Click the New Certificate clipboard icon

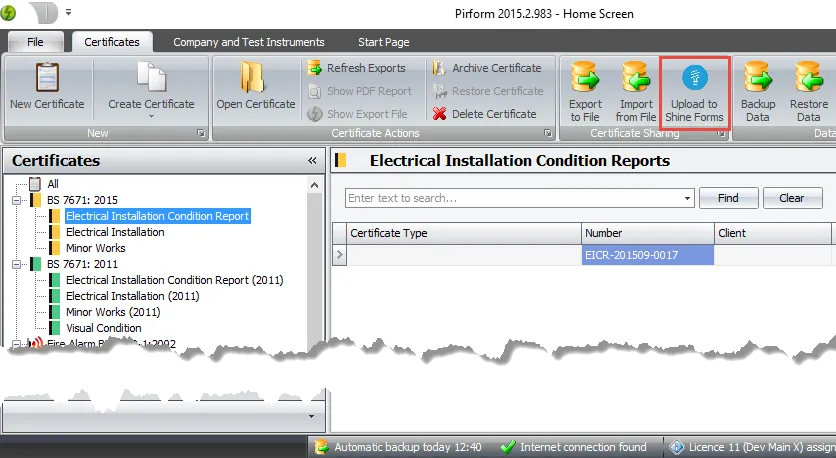(x=47, y=77)
